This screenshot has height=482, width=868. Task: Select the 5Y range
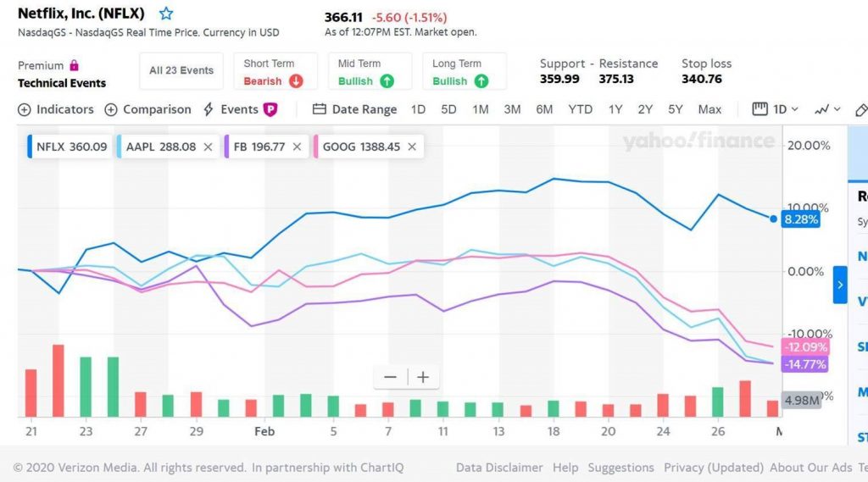pos(675,109)
